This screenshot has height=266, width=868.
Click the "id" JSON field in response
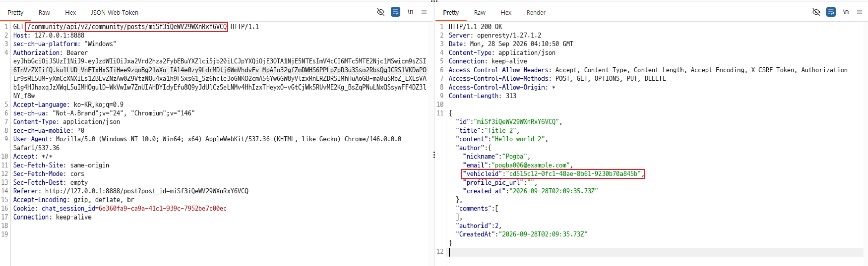click(x=509, y=122)
